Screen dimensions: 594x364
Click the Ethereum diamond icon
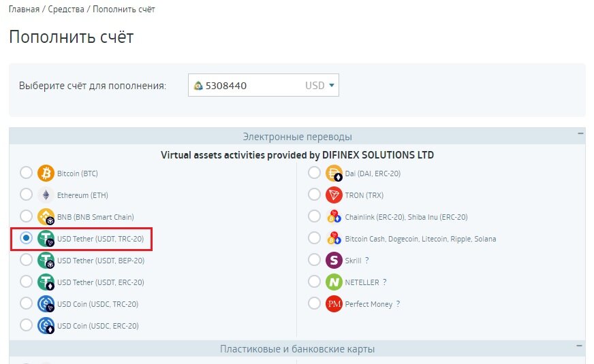(x=46, y=195)
